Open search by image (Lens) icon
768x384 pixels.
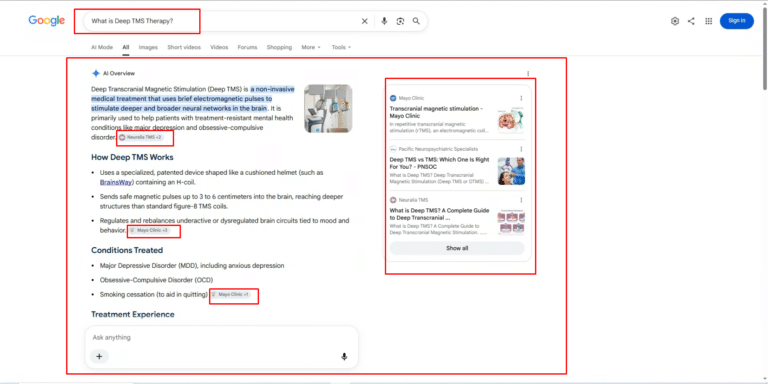[400, 21]
